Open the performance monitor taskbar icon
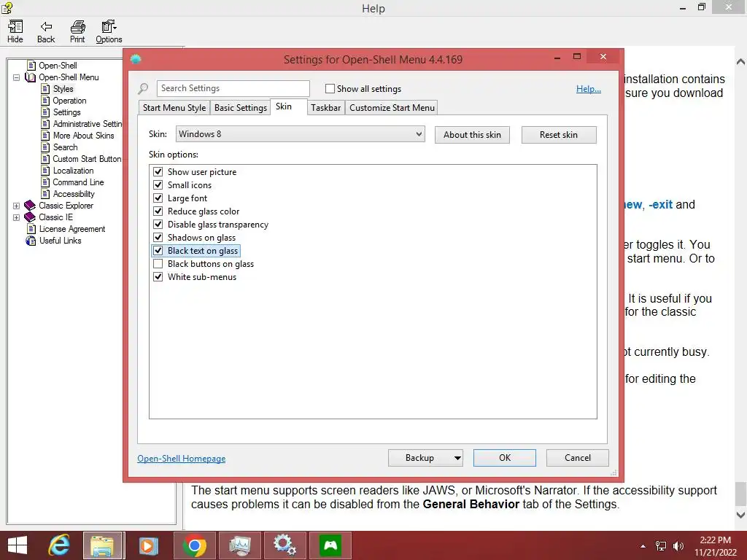Viewport: 747px width, 560px height. [x=239, y=545]
